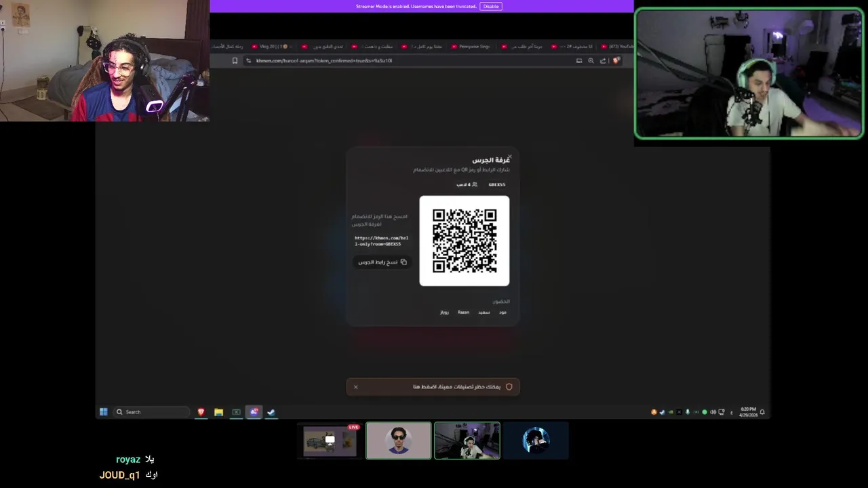Select attendee Razan in the list
Screen dimensions: 868x488
point(463,312)
